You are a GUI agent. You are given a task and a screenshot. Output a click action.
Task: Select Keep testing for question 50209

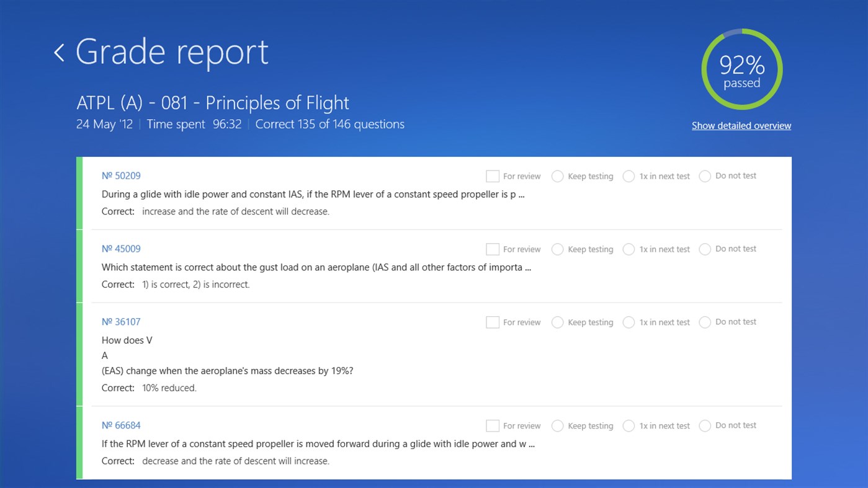[557, 176]
